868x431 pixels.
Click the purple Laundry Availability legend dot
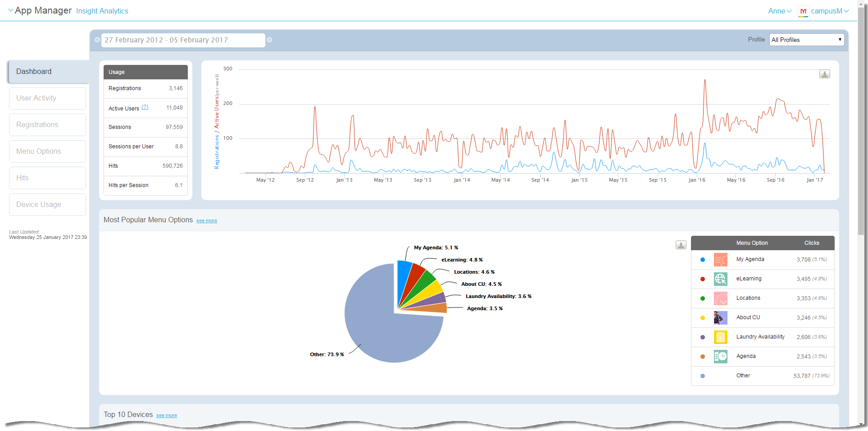tap(703, 337)
